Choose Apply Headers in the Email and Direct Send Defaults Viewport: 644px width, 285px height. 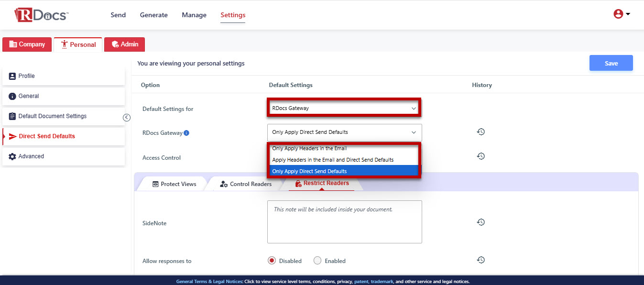(344, 160)
